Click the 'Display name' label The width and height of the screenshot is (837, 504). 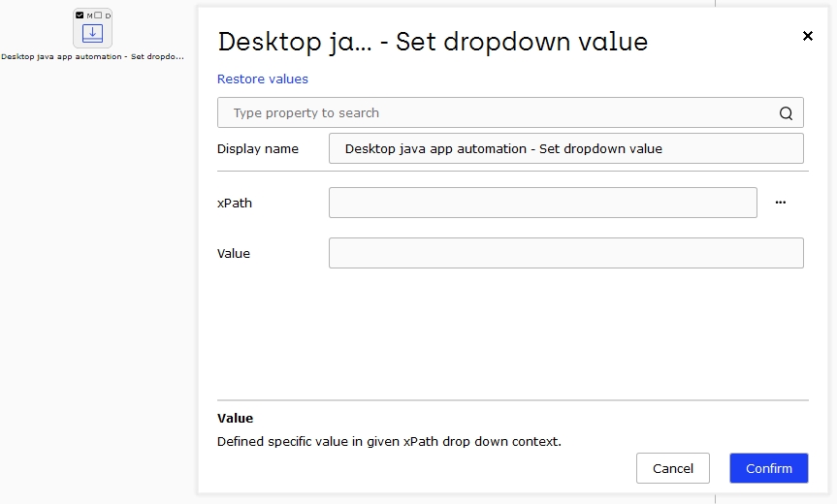point(258,149)
